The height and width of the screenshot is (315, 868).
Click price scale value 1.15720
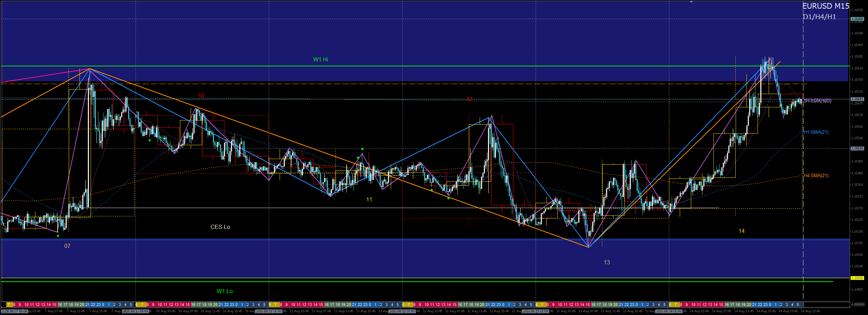pyautogui.click(x=857, y=92)
